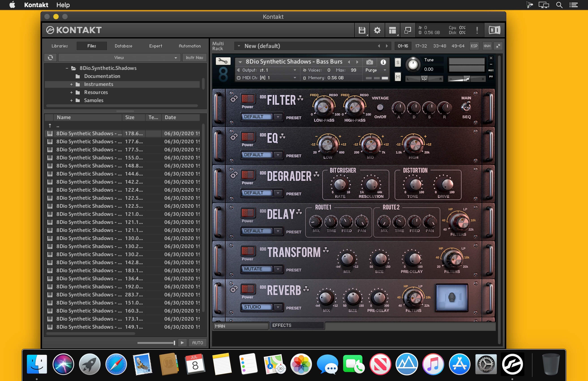Viewport: 588px width, 381px height.
Task: Click the gear icon on the DEGRADER module
Action: click(x=234, y=175)
